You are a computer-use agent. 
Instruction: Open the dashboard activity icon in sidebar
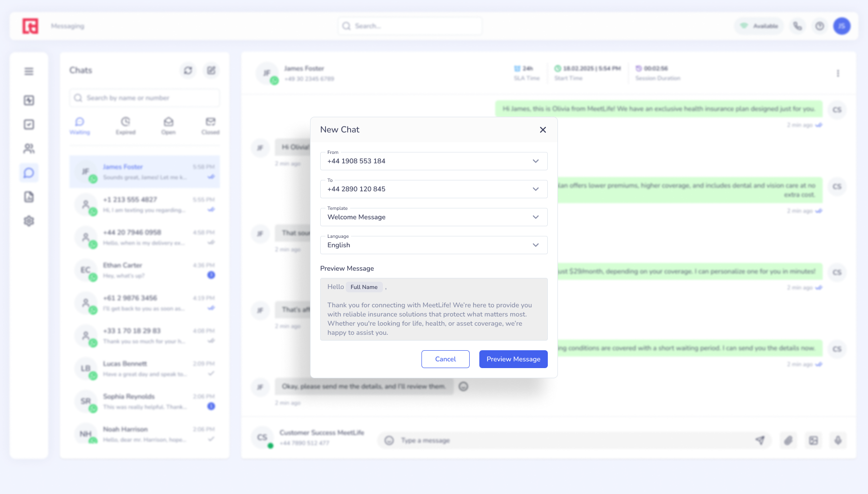point(29,100)
